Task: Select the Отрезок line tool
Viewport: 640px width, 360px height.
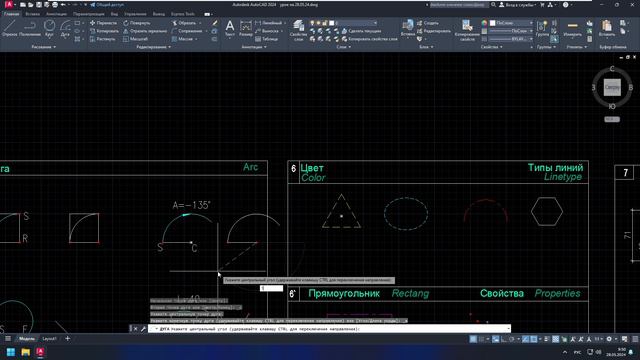Action: [9, 29]
